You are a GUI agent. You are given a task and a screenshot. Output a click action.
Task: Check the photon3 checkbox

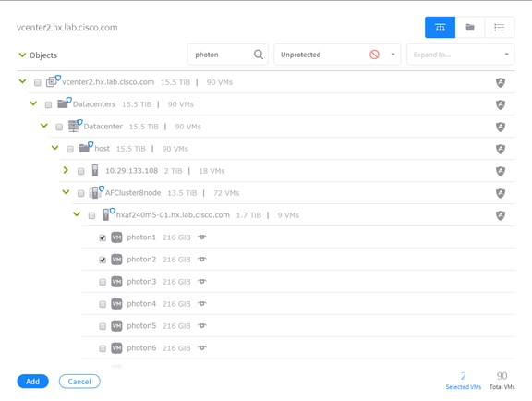[103, 282]
